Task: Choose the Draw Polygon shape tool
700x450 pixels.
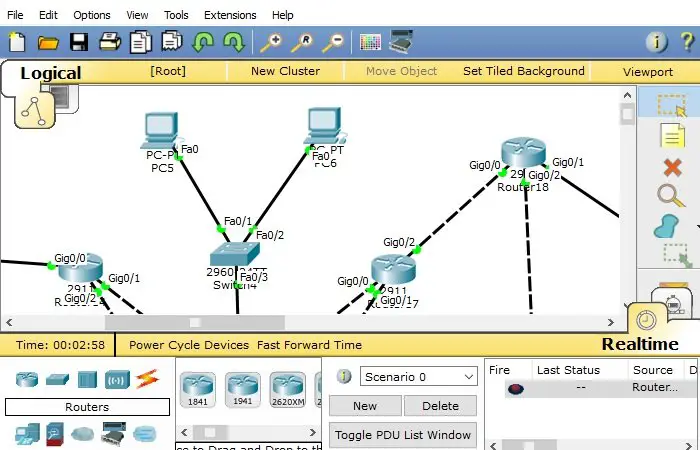Action: (x=667, y=226)
